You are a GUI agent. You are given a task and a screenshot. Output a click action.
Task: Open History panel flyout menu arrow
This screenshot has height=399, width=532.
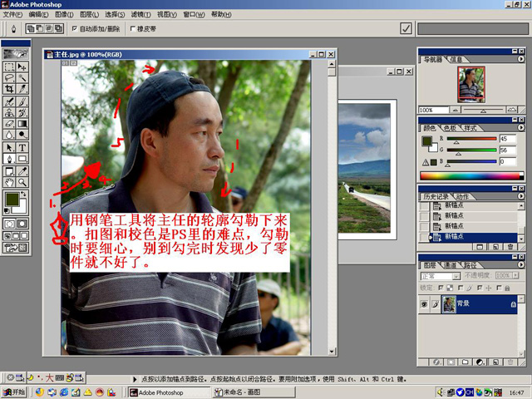(521, 196)
